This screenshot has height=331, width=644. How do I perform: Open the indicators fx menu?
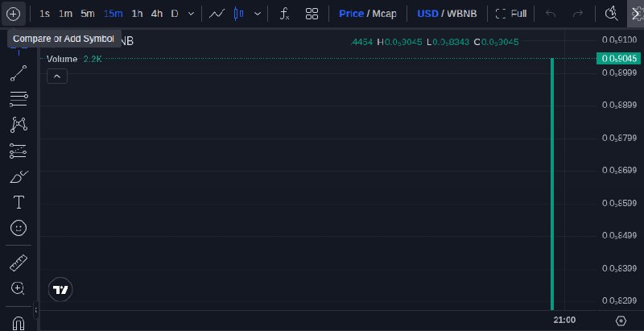[285, 14]
